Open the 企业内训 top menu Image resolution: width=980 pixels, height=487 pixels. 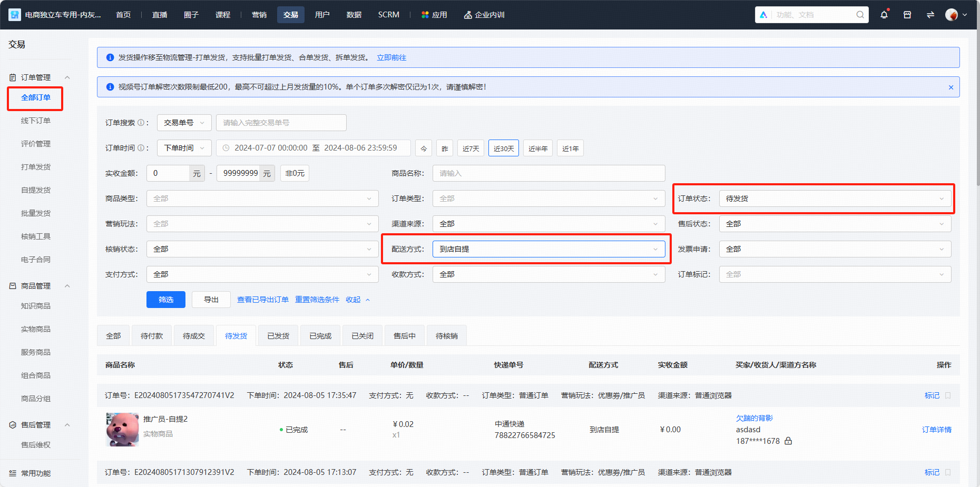pyautogui.click(x=484, y=15)
